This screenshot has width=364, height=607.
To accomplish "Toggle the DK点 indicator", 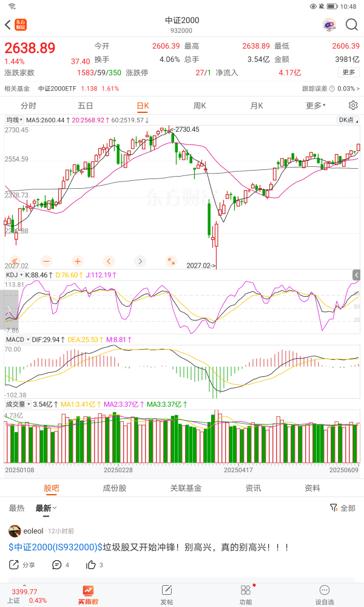I will point(346,120).
